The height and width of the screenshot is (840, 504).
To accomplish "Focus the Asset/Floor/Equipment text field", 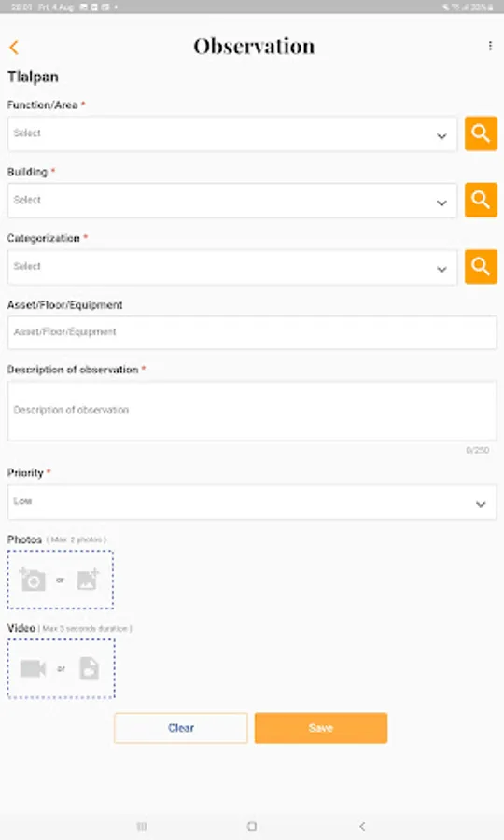I will (x=252, y=332).
